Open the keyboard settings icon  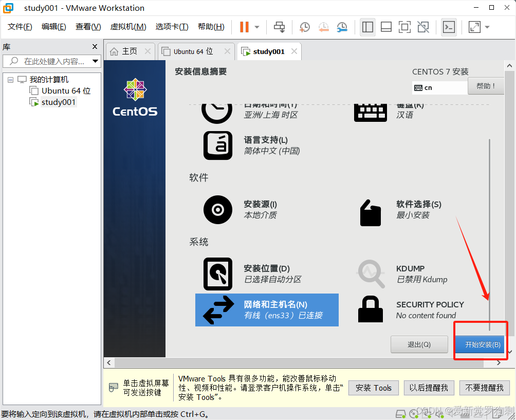[370, 113]
